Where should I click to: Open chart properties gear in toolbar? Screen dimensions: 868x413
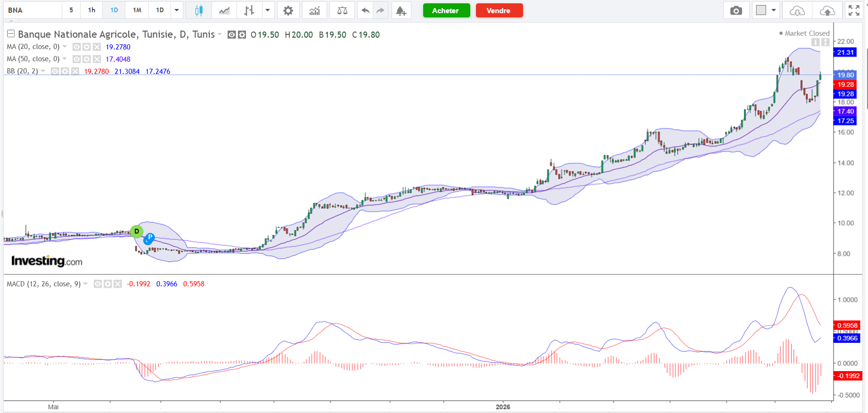288,10
